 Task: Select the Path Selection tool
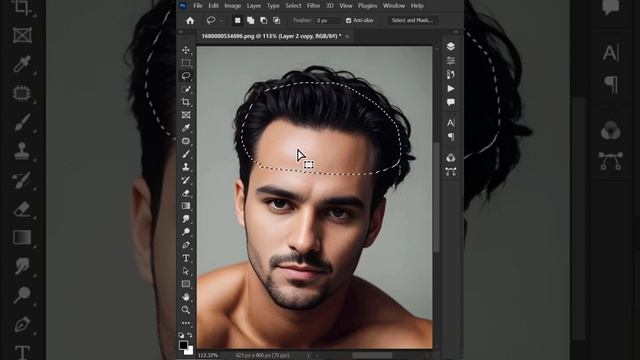coord(186,271)
